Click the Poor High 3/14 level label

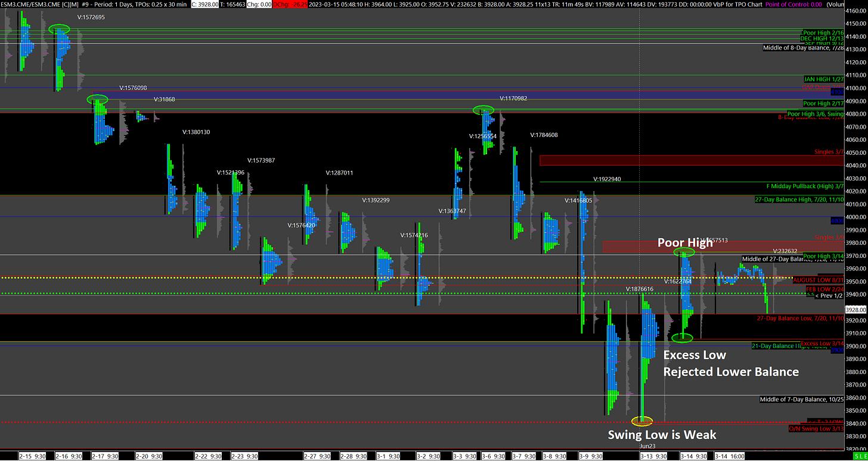823,256
